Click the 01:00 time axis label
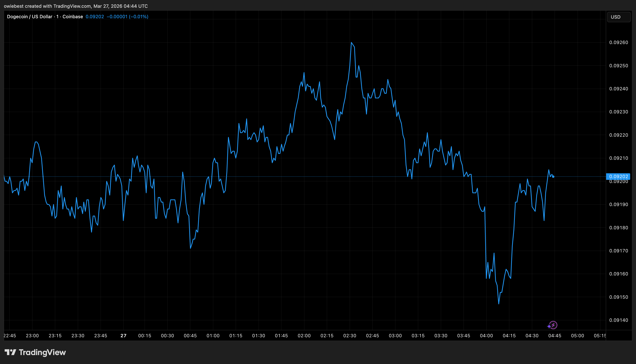 click(x=213, y=336)
